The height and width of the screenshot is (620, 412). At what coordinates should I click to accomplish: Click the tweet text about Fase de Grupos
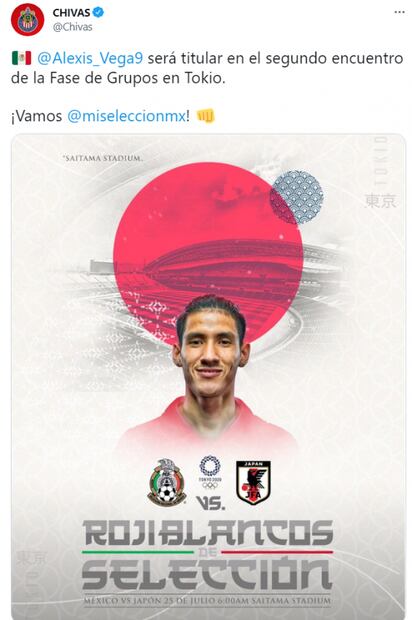(x=207, y=68)
